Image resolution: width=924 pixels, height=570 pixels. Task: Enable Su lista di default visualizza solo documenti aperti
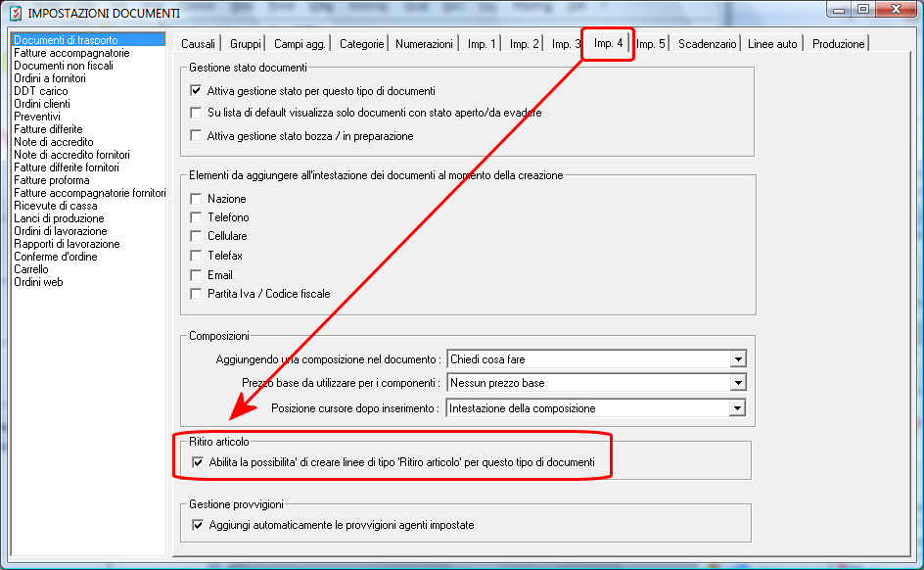(x=196, y=113)
